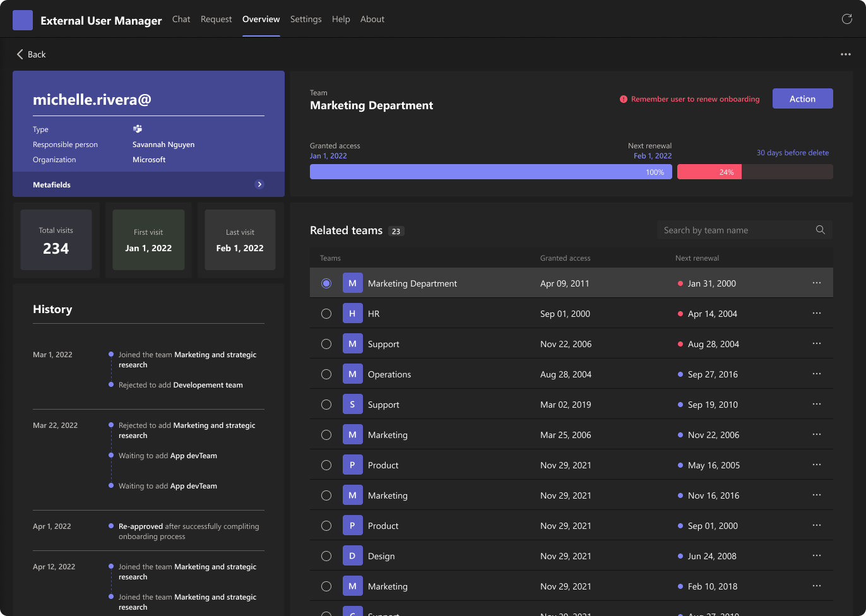Click the search magnifier icon
The height and width of the screenshot is (616, 866).
coord(820,230)
